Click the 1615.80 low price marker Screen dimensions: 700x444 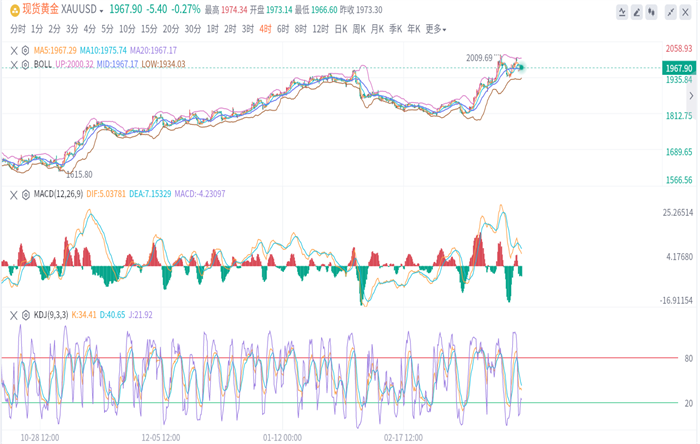pyautogui.click(x=79, y=174)
